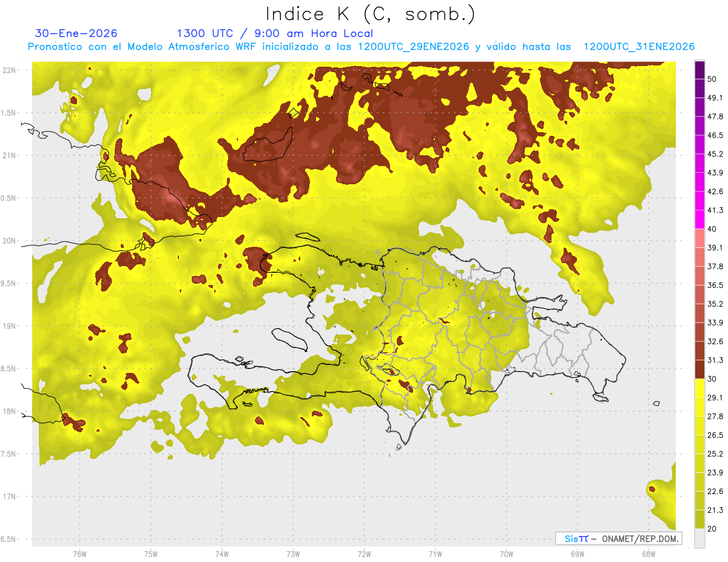The height and width of the screenshot is (562, 728).
Task: Click the colorbar label '32.6'
Action: coord(715,341)
